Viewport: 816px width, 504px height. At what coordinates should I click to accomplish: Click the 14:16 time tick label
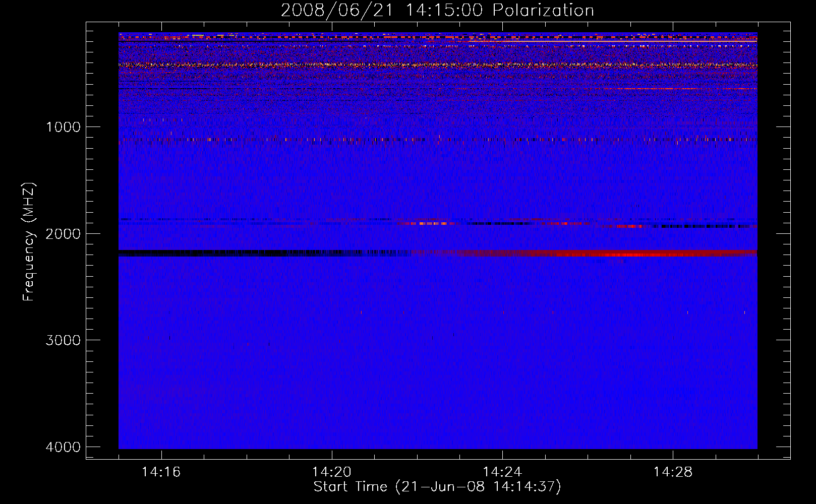[161, 472]
